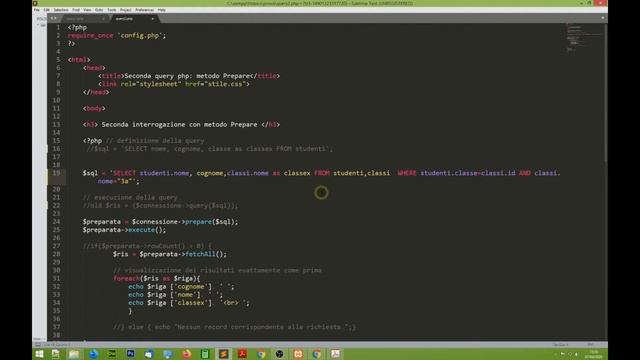Close the active editor tab
The image size is (640, 360).
(x=153, y=19)
